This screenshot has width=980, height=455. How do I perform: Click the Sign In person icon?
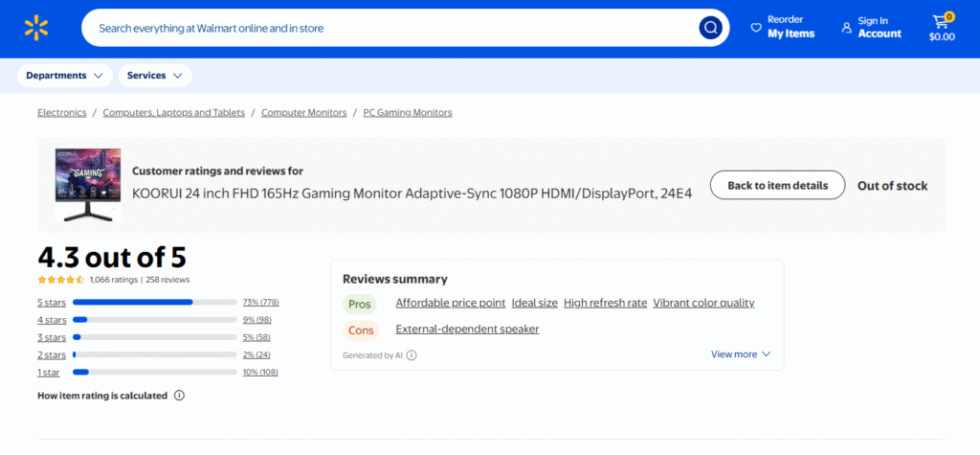coord(846,28)
